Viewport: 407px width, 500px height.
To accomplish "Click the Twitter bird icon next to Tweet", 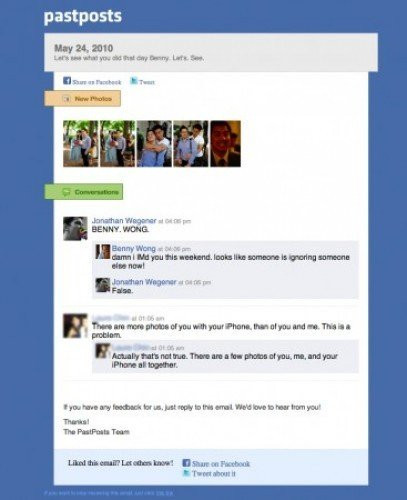I will pos(134,81).
